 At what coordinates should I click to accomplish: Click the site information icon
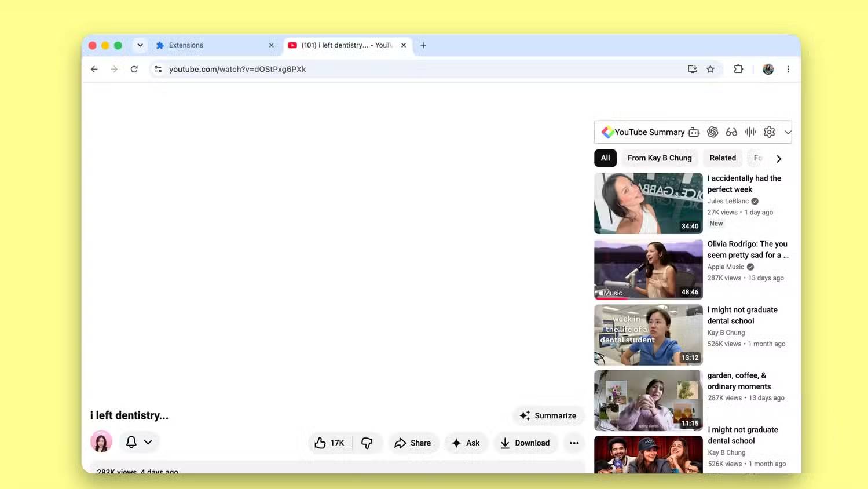(158, 69)
